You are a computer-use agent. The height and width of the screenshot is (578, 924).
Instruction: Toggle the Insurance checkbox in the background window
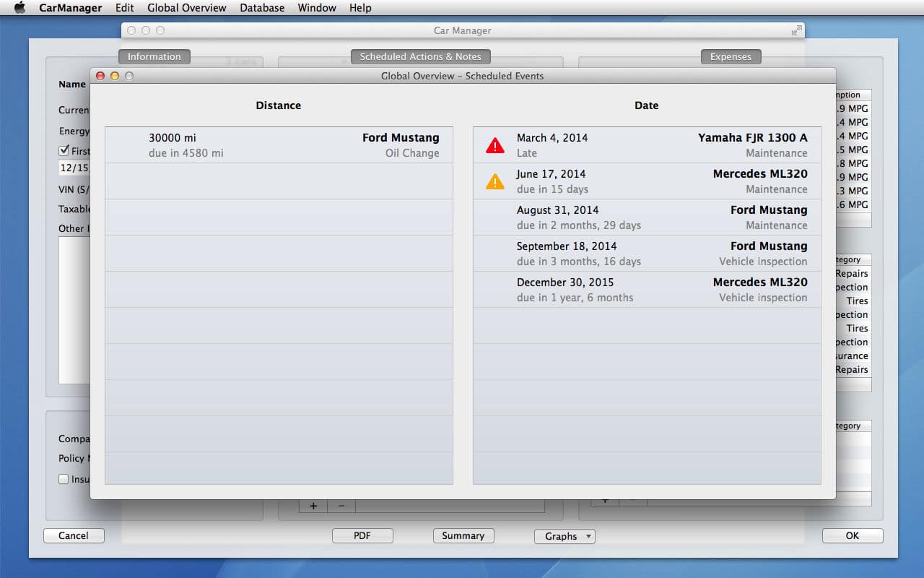64,479
